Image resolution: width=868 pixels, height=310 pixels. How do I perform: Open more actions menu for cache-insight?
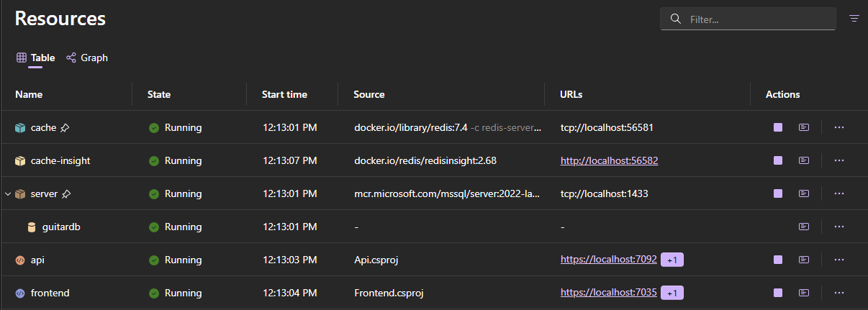[838, 160]
